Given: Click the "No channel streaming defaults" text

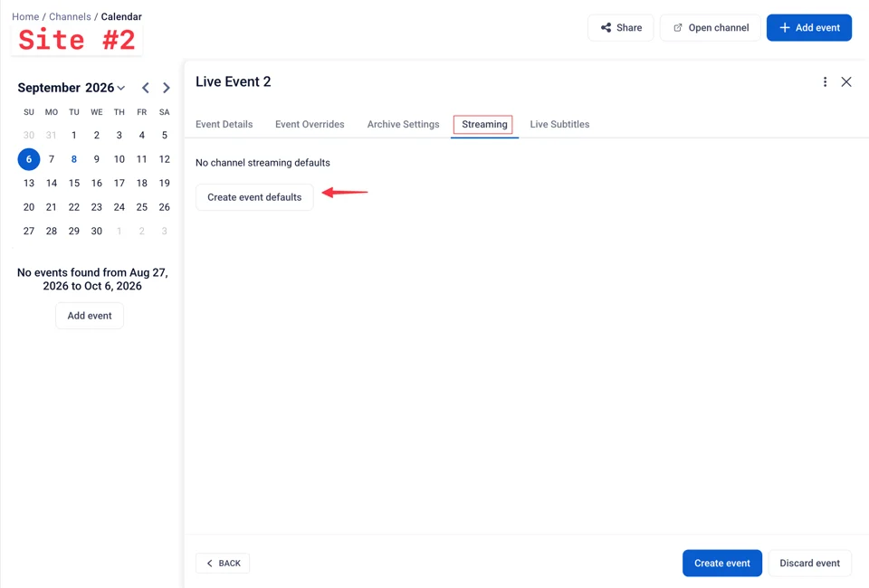Looking at the screenshot, I should coord(263,163).
